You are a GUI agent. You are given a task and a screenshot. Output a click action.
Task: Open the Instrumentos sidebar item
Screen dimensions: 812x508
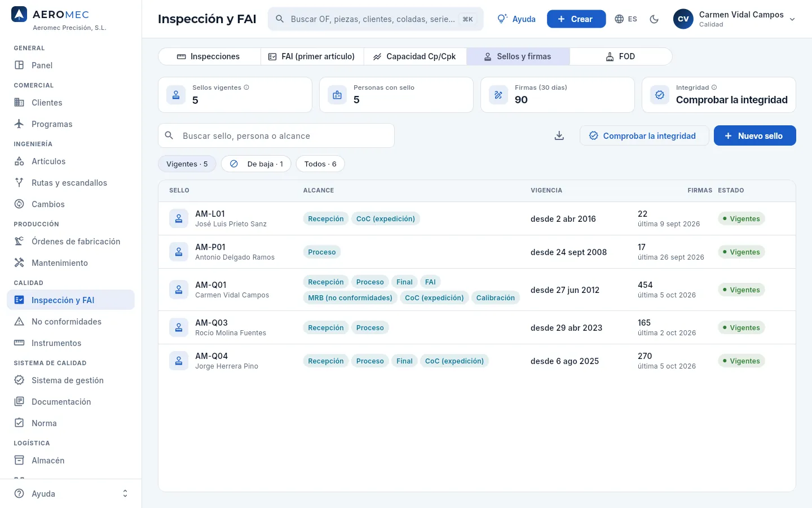point(71,343)
